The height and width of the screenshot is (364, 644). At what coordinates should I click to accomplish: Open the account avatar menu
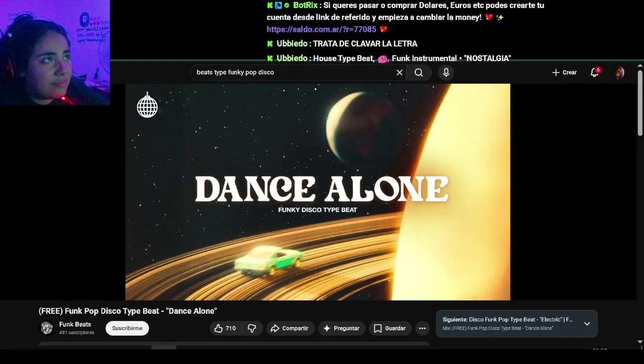coord(620,72)
